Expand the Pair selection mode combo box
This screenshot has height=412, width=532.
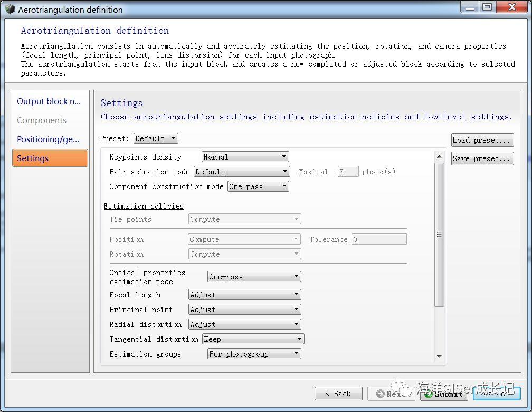click(242, 172)
